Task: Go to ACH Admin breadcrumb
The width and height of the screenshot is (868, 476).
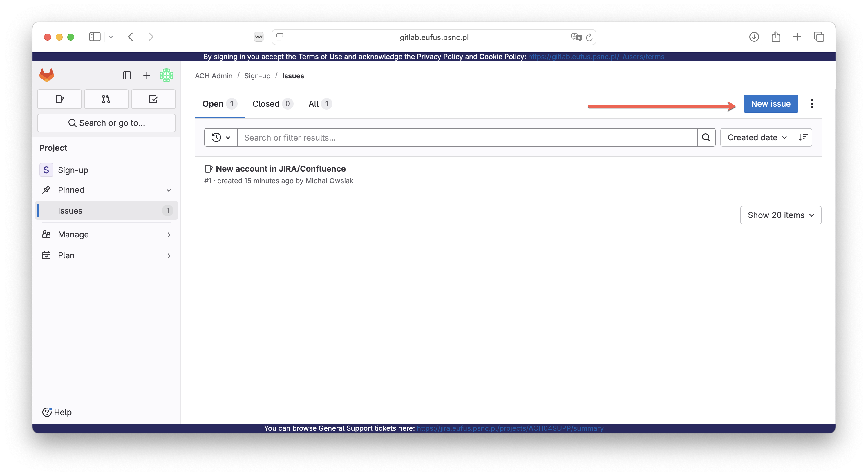Action: pos(214,76)
